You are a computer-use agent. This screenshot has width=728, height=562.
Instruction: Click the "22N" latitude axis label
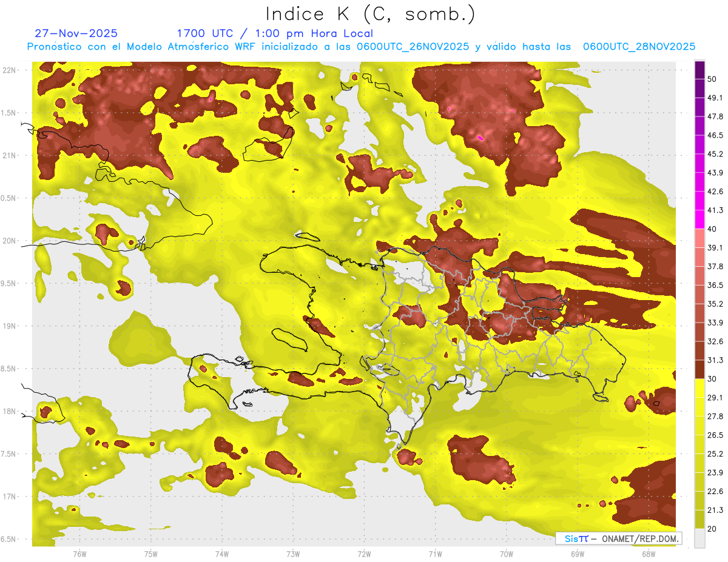[9, 70]
